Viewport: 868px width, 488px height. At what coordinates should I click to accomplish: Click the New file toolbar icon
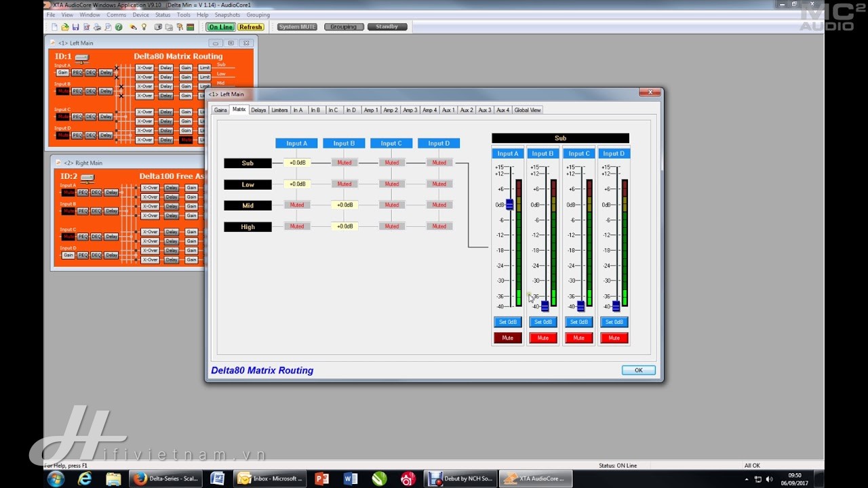(x=54, y=27)
